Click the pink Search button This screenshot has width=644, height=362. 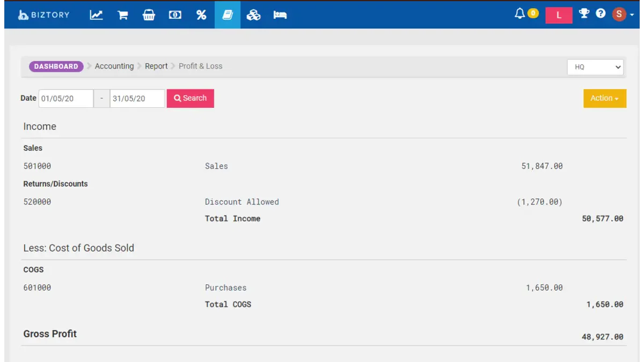191,98
